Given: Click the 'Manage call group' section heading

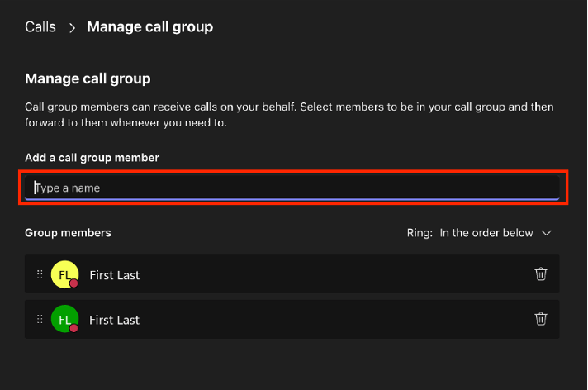Looking at the screenshot, I should pos(88,79).
